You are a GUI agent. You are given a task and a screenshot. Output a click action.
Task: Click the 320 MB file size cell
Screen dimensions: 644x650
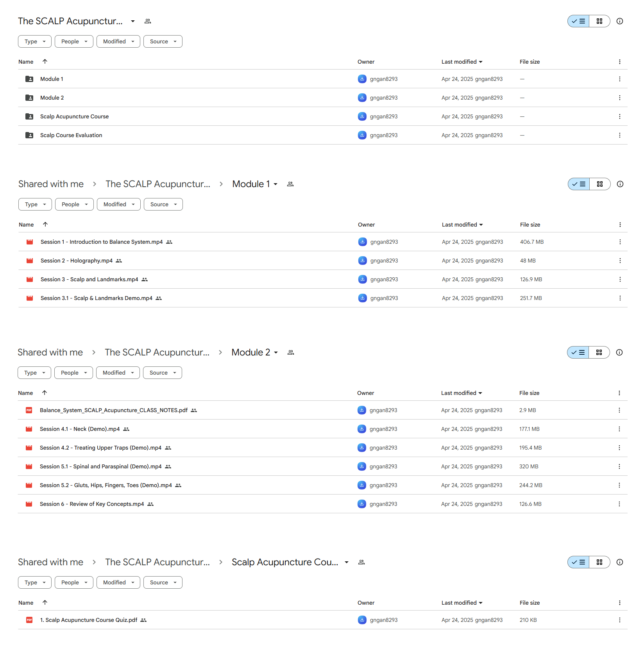point(529,466)
